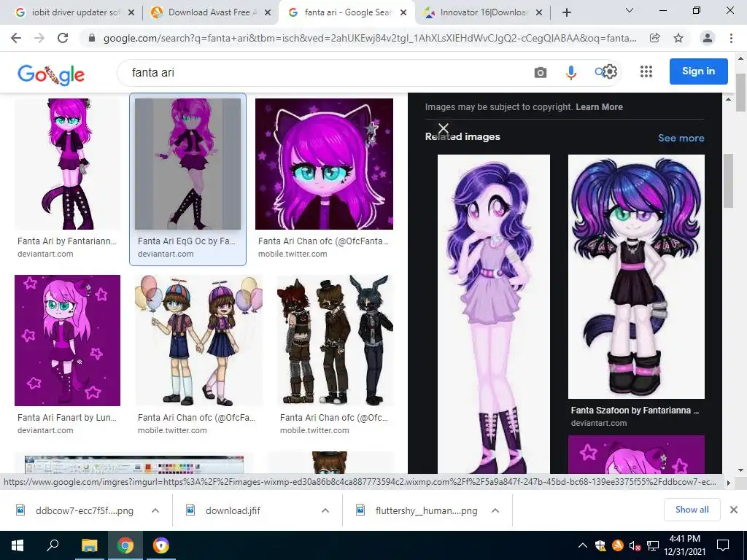Viewport: 747px width, 560px height.
Task: Open the Chrome profile avatar menu
Action: tap(708, 38)
